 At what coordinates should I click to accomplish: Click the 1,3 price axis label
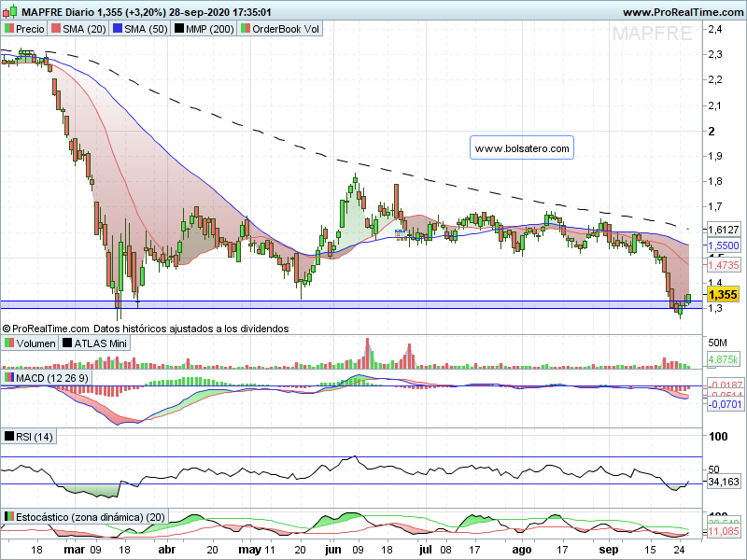point(715,308)
